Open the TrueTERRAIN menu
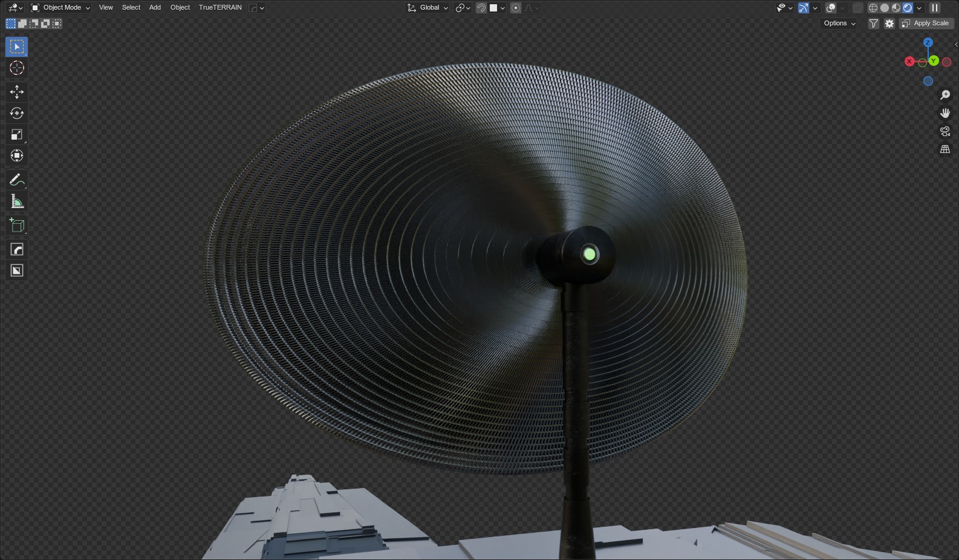This screenshot has height=560, width=959. [220, 8]
